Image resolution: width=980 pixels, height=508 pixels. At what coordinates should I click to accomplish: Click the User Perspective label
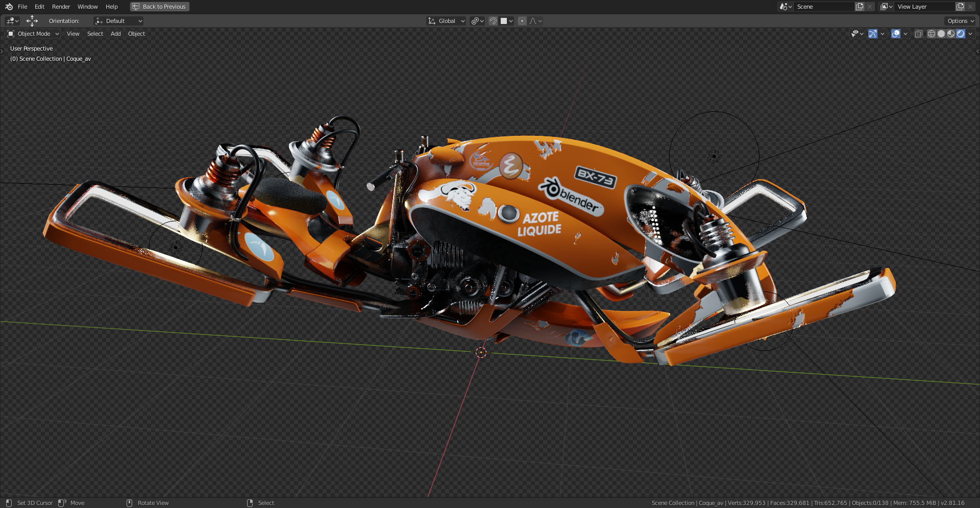tap(31, 49)
